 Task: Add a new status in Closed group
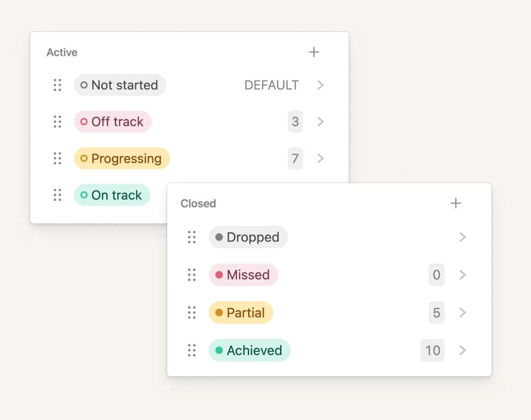[456, 203]
